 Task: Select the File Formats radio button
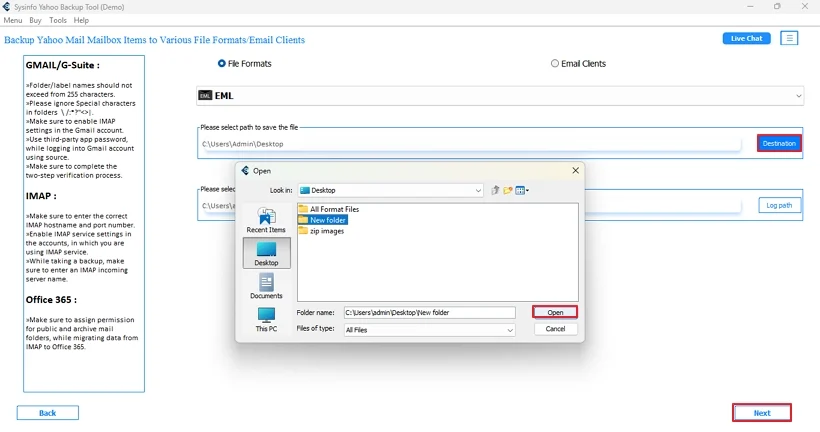222,63
